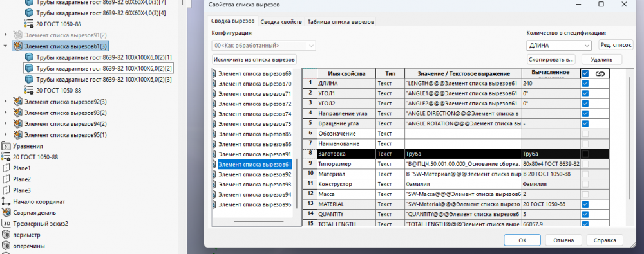Screen dimensions: 644x254
Task: Click the cut-list icon of Элемент списка вырезов92(3)
Action: tap(17, 102)
